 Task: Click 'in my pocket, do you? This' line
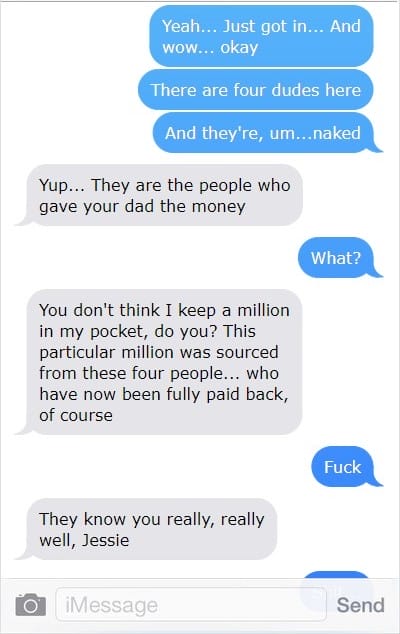tap(148, 331)
